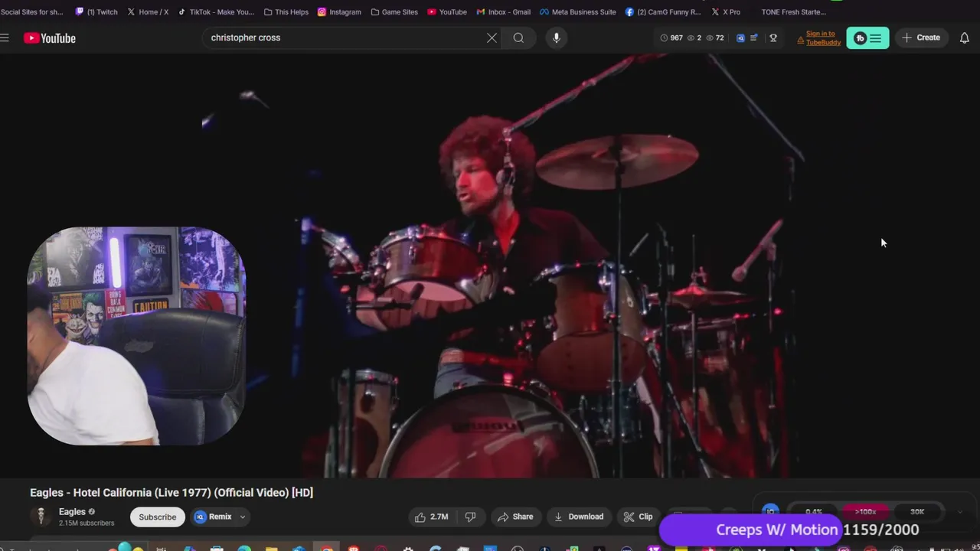Screen dimensions: 980x551
Task: Open the Instagram bookmark
Action: (339, 11)
